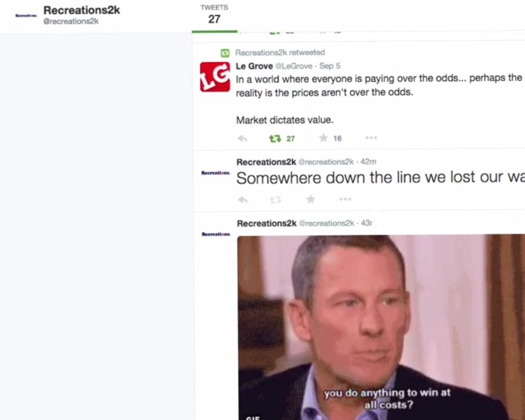Open the Le Grove profile name link

[x=254, y=66]
